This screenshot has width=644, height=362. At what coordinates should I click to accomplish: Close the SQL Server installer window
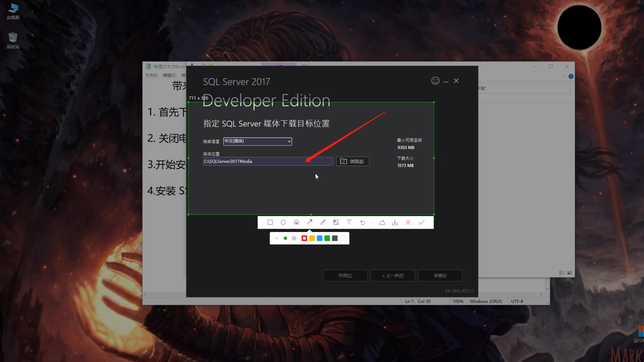tap(456, 81)
